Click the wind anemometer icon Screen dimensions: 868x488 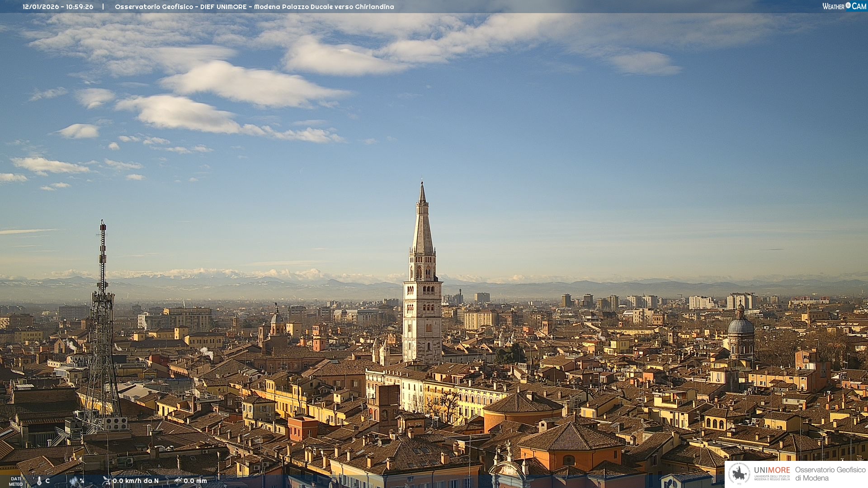pos(106,481)
